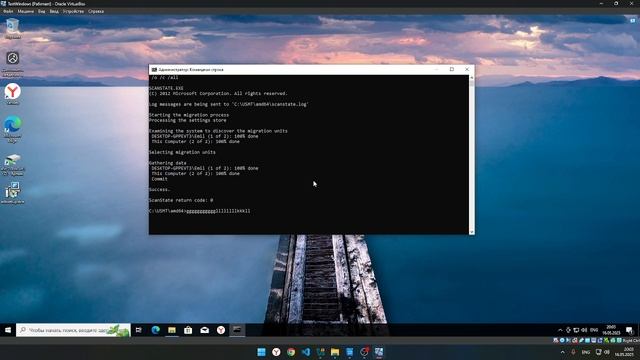Open the VirtualBox Файл menu

pos(8,11)
